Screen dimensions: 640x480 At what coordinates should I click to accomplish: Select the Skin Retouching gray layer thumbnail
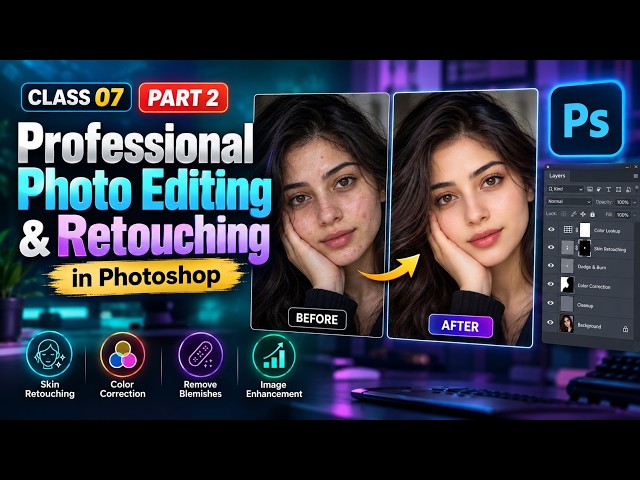pos(568,248)
